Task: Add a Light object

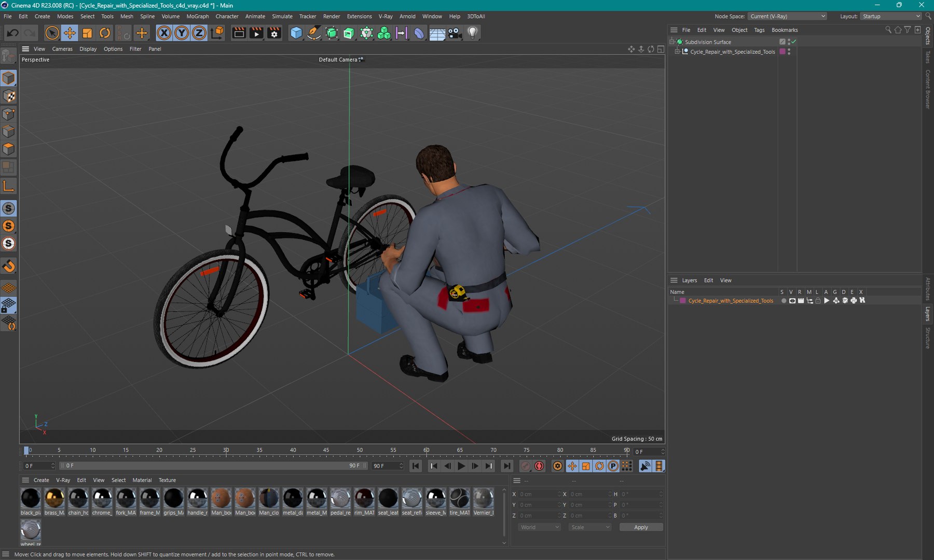Action: click(473, 33)
